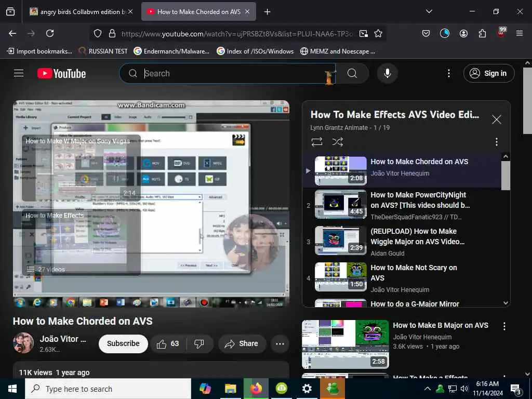Open Save to Pocket

click(x=426, y=33)
